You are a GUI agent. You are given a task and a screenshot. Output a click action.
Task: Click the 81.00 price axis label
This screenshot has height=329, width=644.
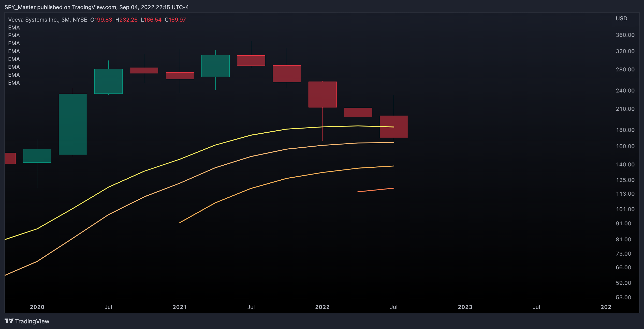coord(623,240)
